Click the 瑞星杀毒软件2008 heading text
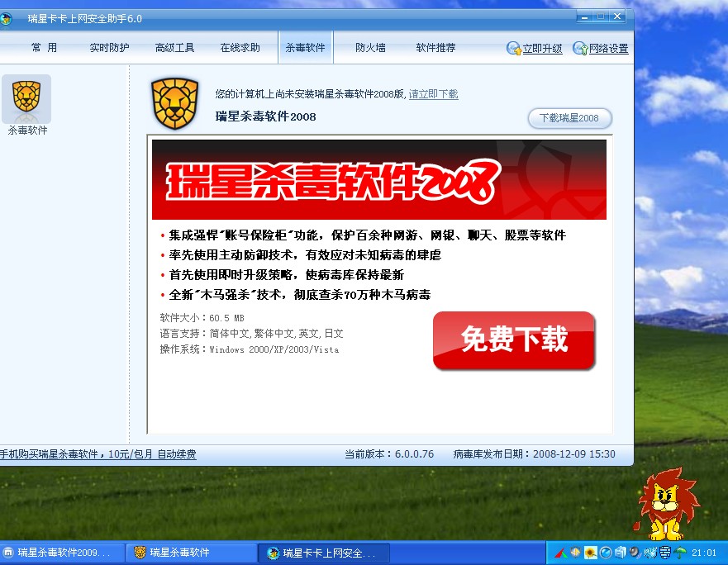 (x=265, y=116)
